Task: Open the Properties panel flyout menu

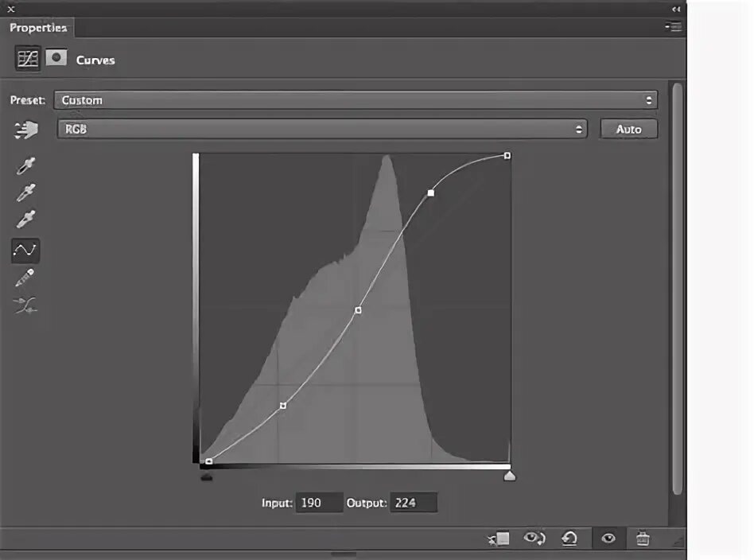Action: [x=674, y=27]
